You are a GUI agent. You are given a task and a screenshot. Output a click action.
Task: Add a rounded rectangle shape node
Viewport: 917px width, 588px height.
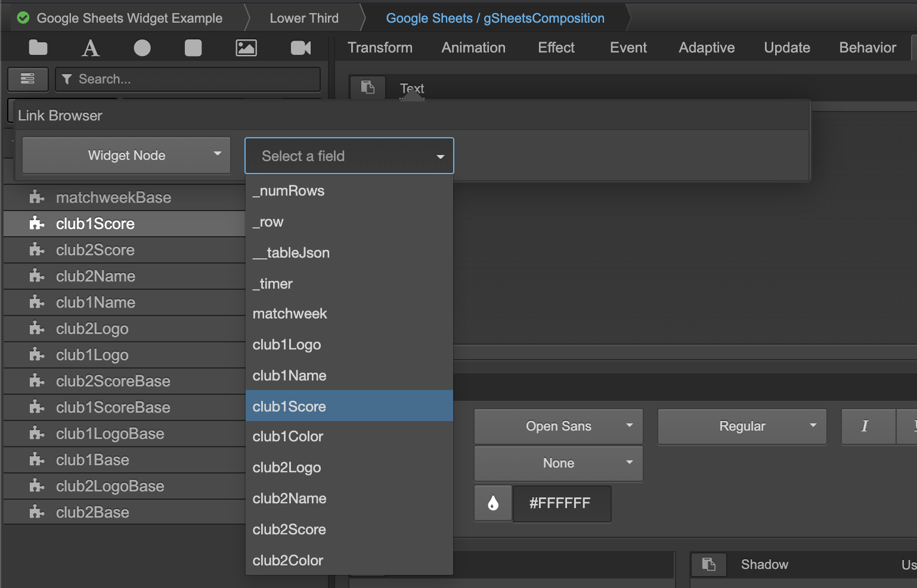click(193, 48)
